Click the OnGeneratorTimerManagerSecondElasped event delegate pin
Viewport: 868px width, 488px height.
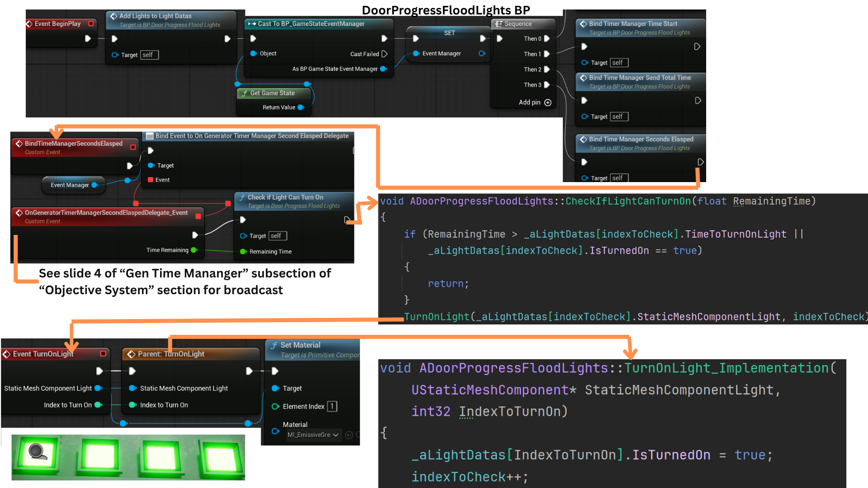point(198,216)
